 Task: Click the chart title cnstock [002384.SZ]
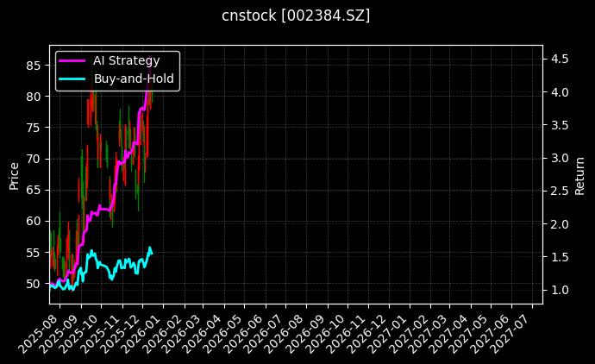297,16
